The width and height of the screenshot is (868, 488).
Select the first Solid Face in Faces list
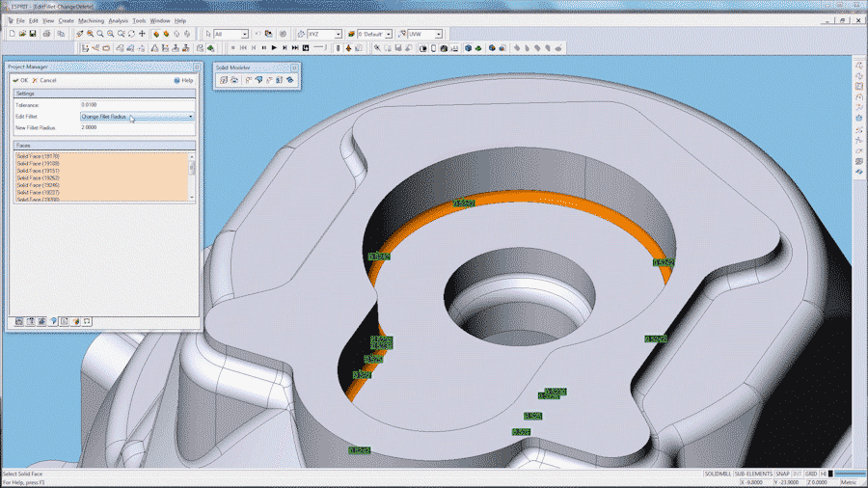tap(101, 156)
